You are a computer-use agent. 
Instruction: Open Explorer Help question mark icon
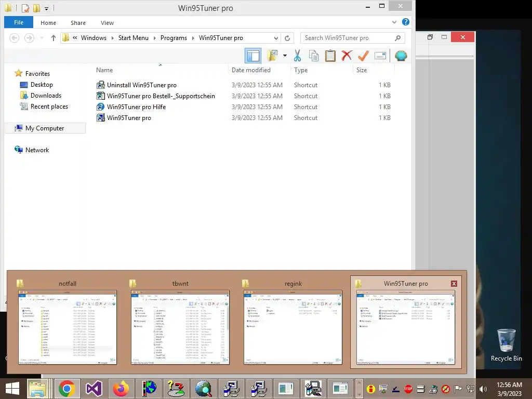[x=405, y=22]
